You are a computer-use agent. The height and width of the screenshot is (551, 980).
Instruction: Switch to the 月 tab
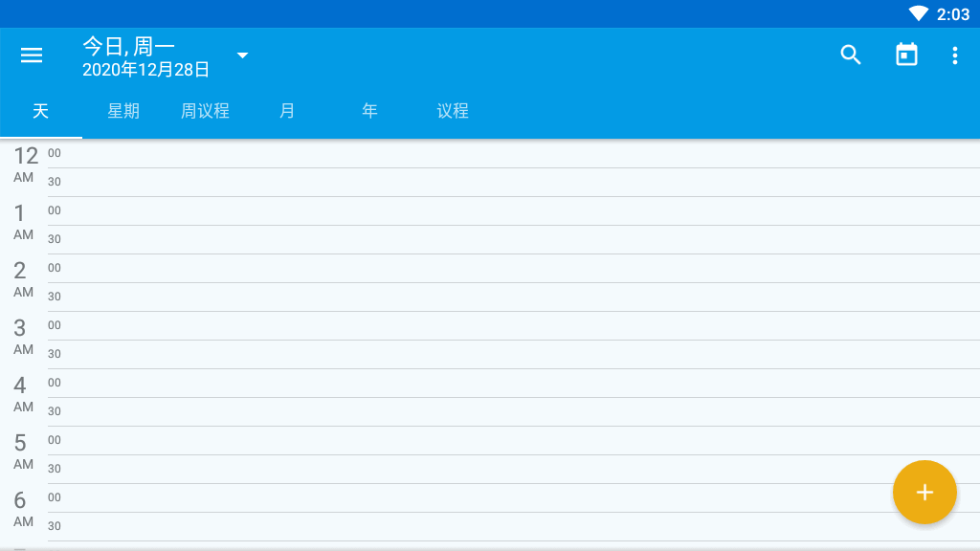tap(287, 111)
